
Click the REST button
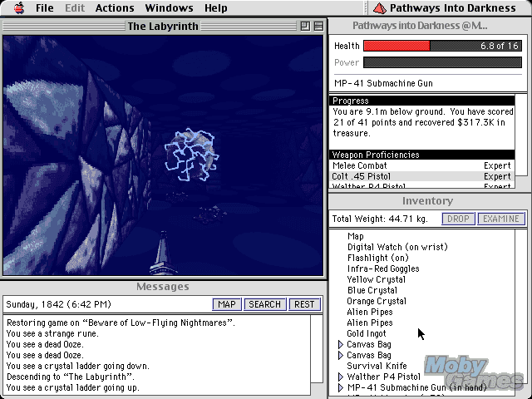click(304, 304)
